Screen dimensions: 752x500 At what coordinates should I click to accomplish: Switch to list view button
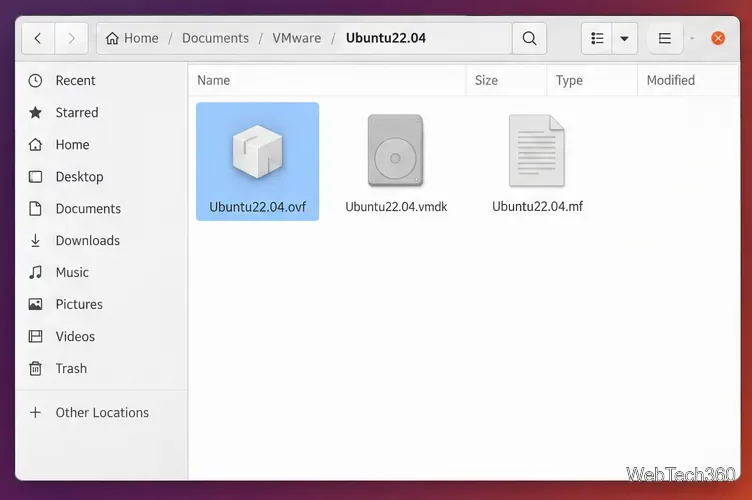597,38
